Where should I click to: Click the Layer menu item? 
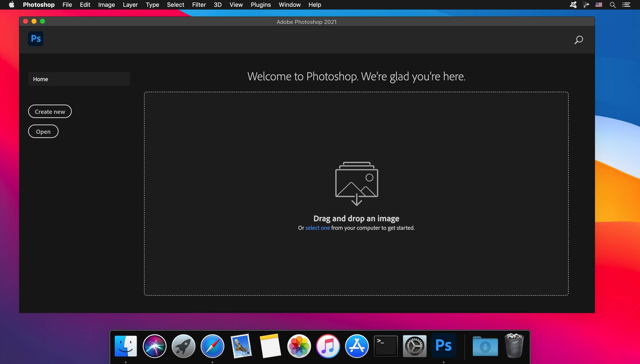click(130, 4)
